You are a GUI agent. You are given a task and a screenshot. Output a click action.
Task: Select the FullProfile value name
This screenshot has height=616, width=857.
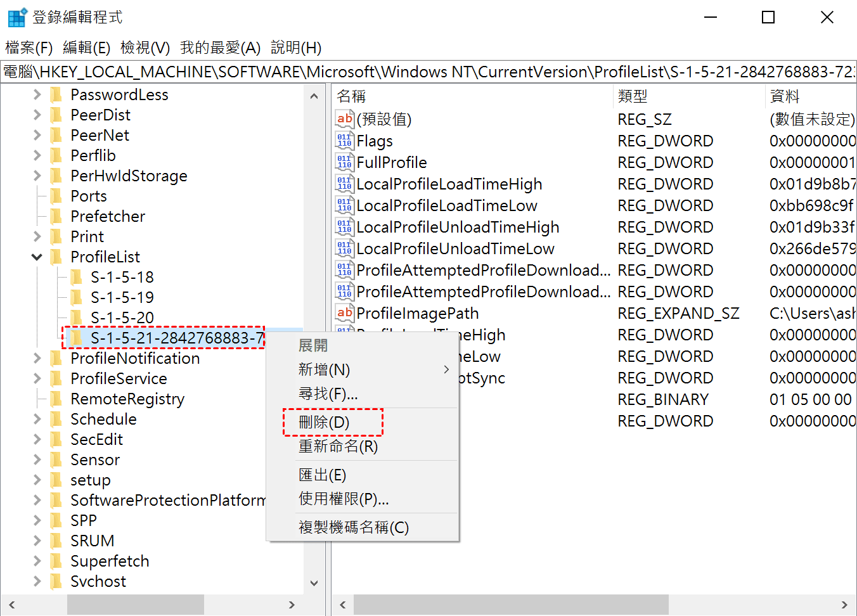tap(392, 162)
